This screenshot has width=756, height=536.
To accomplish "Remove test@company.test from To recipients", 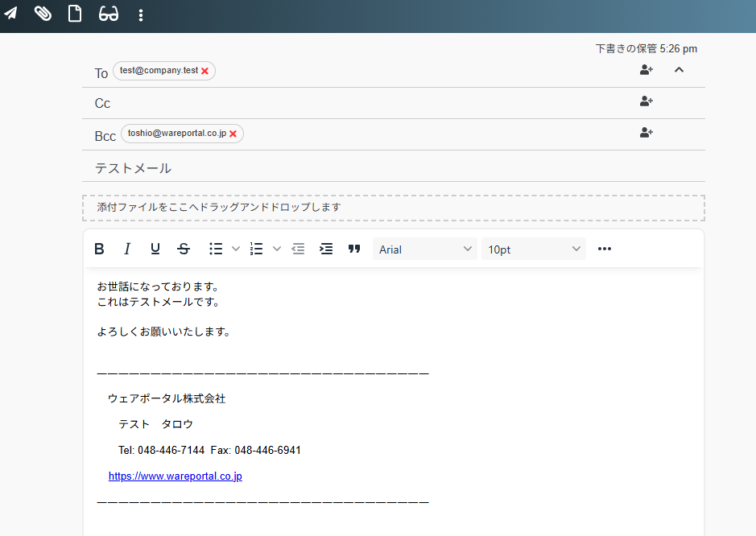I will [205, 71].
